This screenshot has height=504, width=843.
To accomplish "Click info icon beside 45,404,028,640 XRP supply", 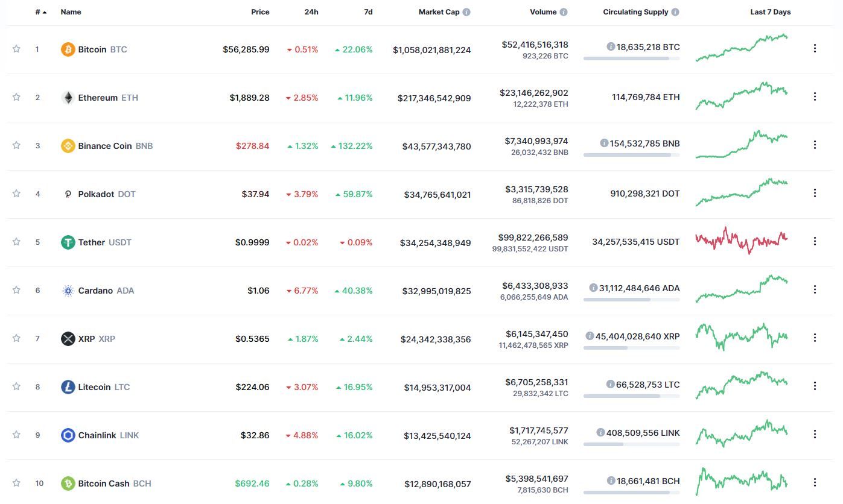I will click(x=590, y=336).
